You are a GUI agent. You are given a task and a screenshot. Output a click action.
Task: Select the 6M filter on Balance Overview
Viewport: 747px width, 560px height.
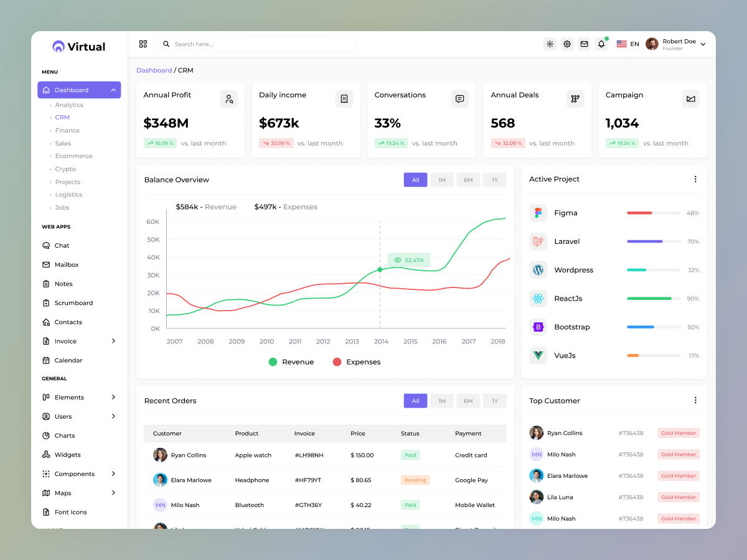(x=468, y=179)
